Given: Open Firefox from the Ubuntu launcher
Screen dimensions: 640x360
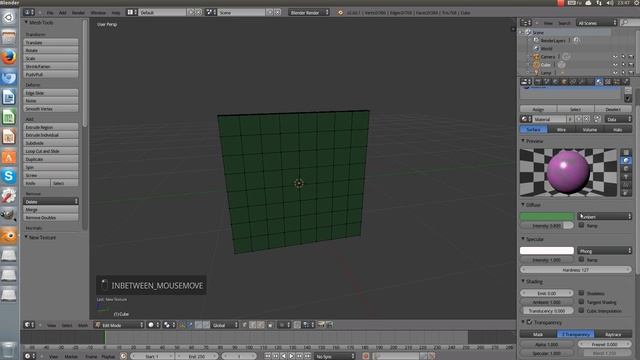Looking at the screenshot, I should click(x=9, y=57).
